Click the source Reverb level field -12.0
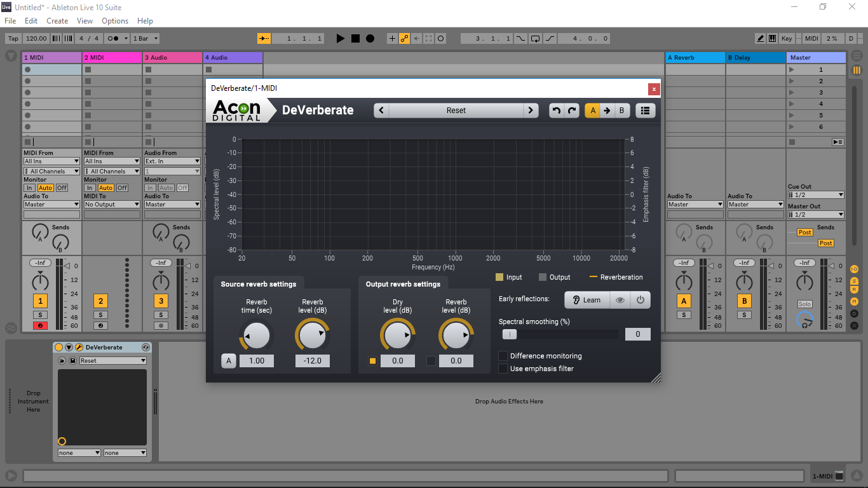This screenshot has height=488, width=868. (x=313, y=361)
